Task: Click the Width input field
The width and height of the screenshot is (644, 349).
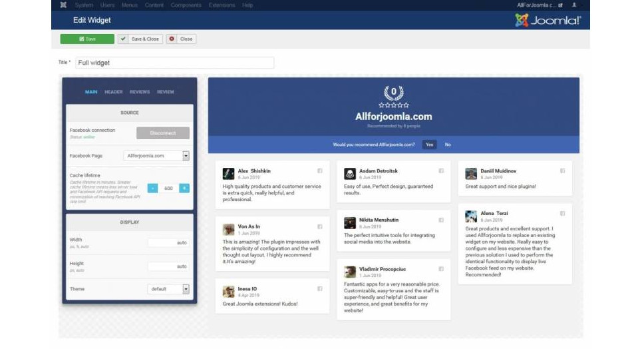Action: coord(168,242)
